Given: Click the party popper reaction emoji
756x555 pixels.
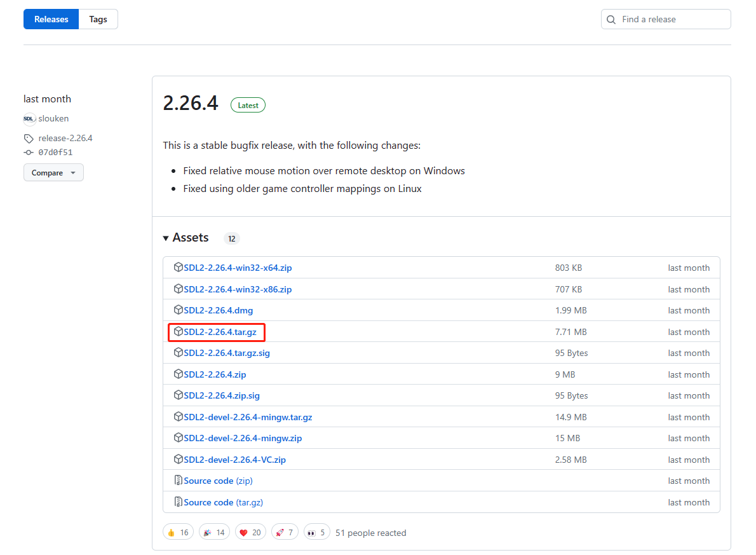Looking at the screenshot, I should pyautogui.click(x=206, y=533).
